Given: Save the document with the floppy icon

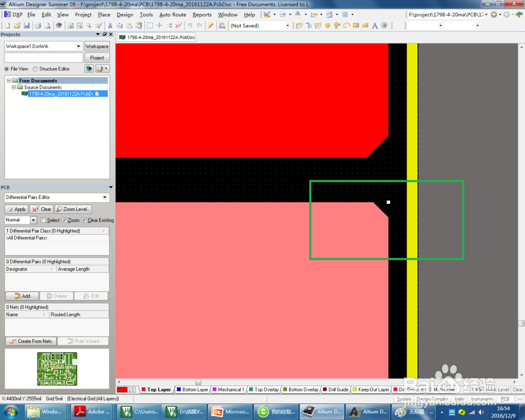Looking at the screenshot, I should click(x=26, y=25).
